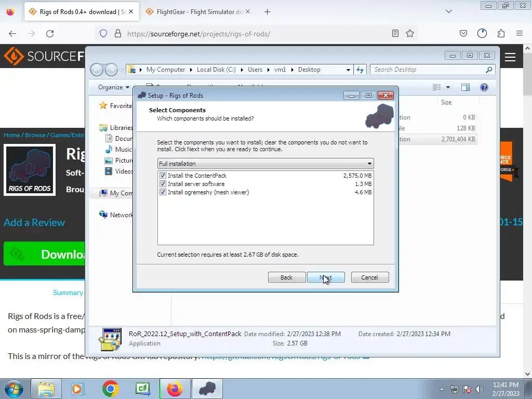Open Explorer help question mark icon
Viewport: 532px width, 399px height.
pos(484,87)
